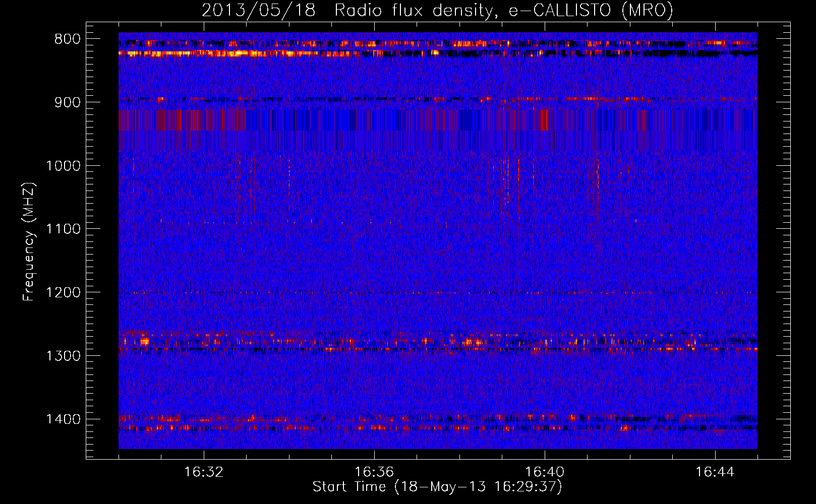Click the 16:36 time tick label
Image resolution: width=816 pixels, height=504 pixels.
(374, 472)
